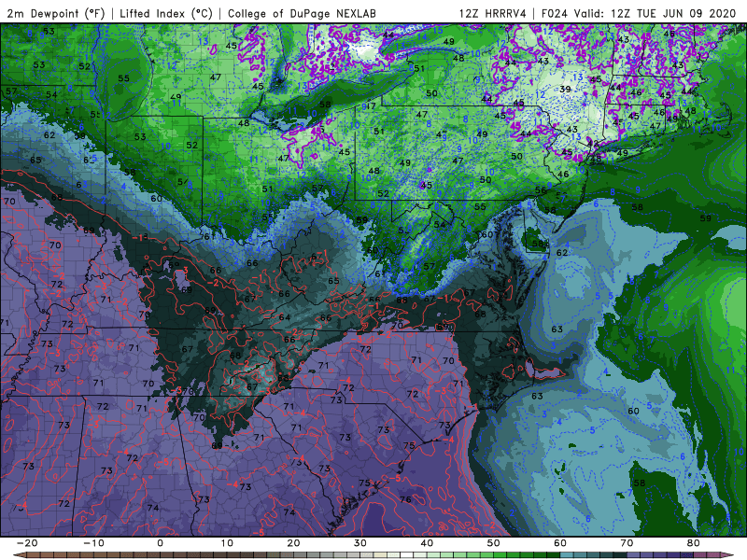Click the 10 label on the color scale
747x560 pixels.
(227, 543)
